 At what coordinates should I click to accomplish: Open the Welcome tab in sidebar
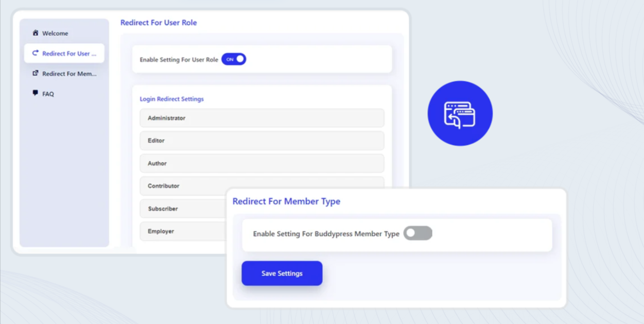pos(55,33)
